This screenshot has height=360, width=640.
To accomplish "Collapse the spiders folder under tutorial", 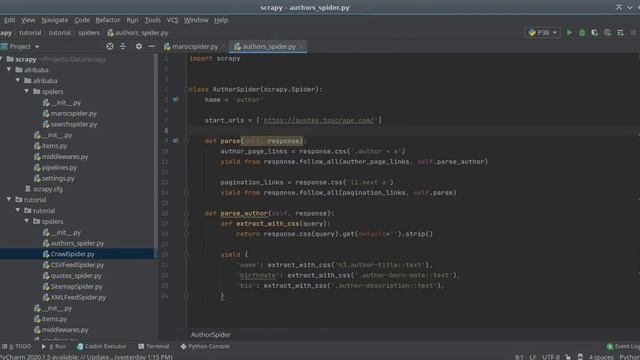I will click(x=27, y=221).
